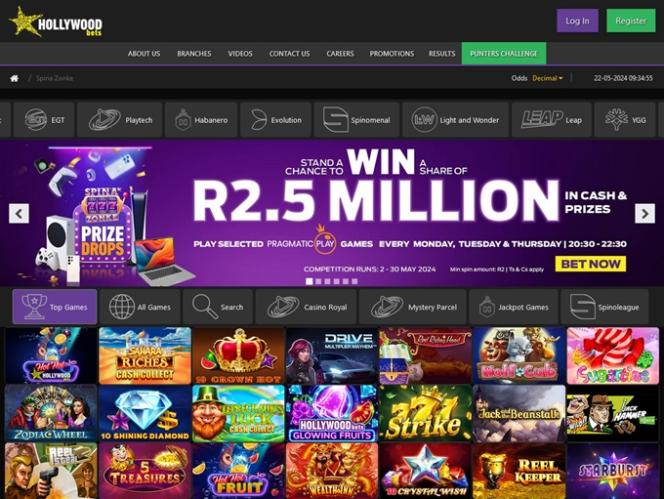Open the Playtech provider filter
Viewport: 664px width, 499px height.
(120, 120)
